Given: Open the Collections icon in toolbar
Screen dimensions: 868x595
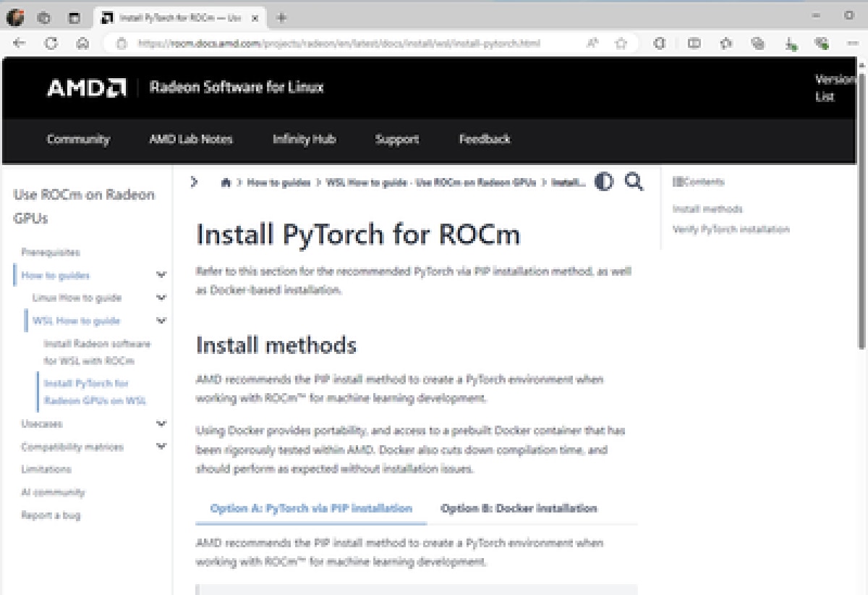Looking at the screenshot, I should coord(758,43).
